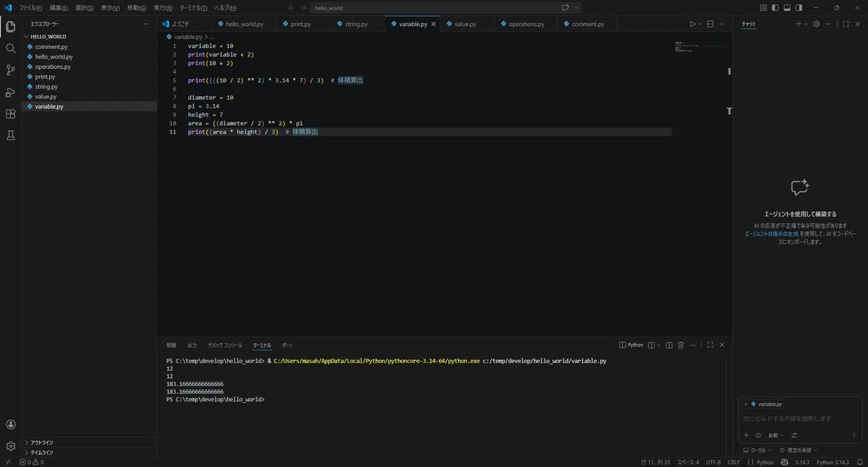Screen dimensions: 868x467
Task: Open Explorer more actions ellipsis
Action: coord(147,24)
